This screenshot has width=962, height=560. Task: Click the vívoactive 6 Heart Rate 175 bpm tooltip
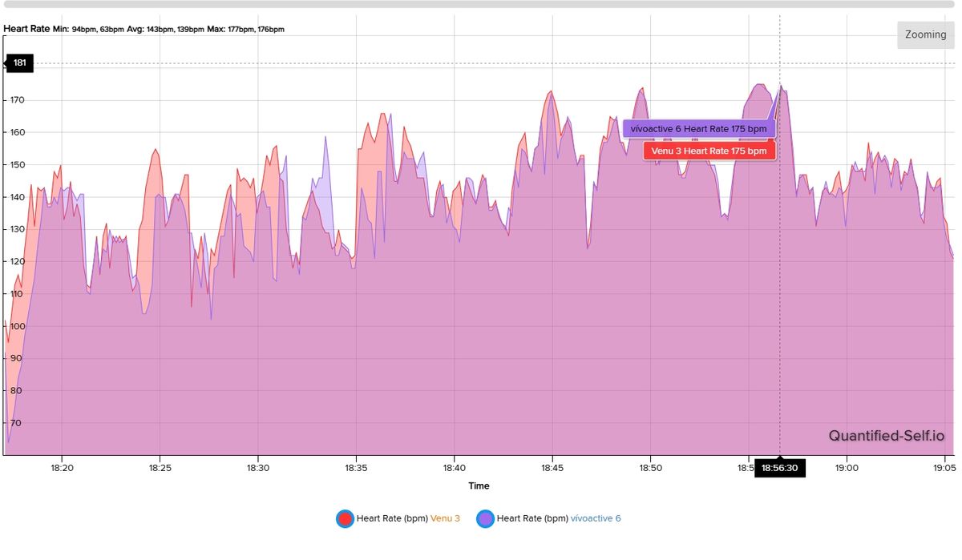pyautogui.click(x=698, y=129)
